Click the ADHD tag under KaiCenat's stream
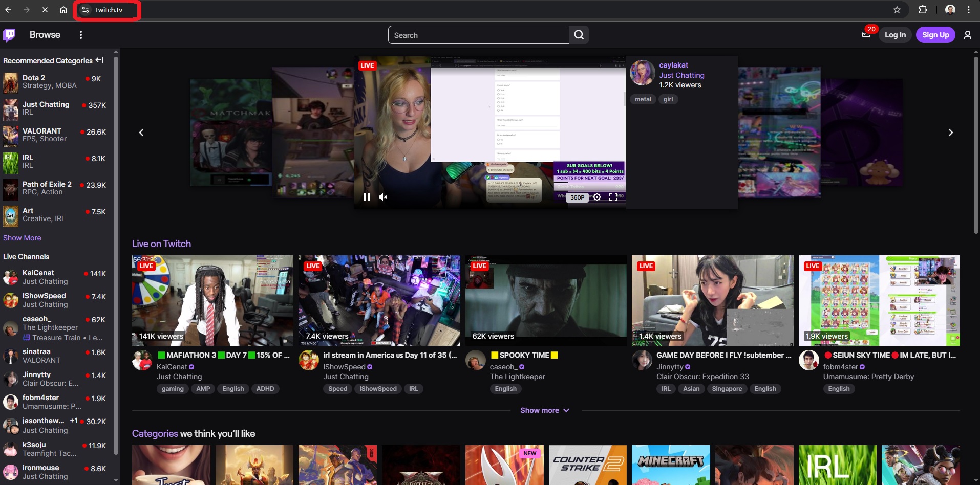 click(265, 389)
